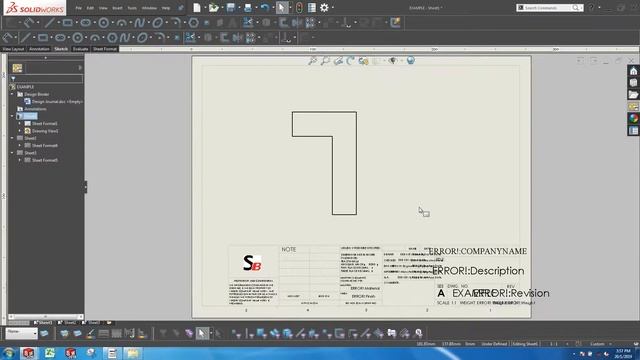Expand FeatureManager panel tabs arrow
Screen dimensions: 640x360
(80, 68)
